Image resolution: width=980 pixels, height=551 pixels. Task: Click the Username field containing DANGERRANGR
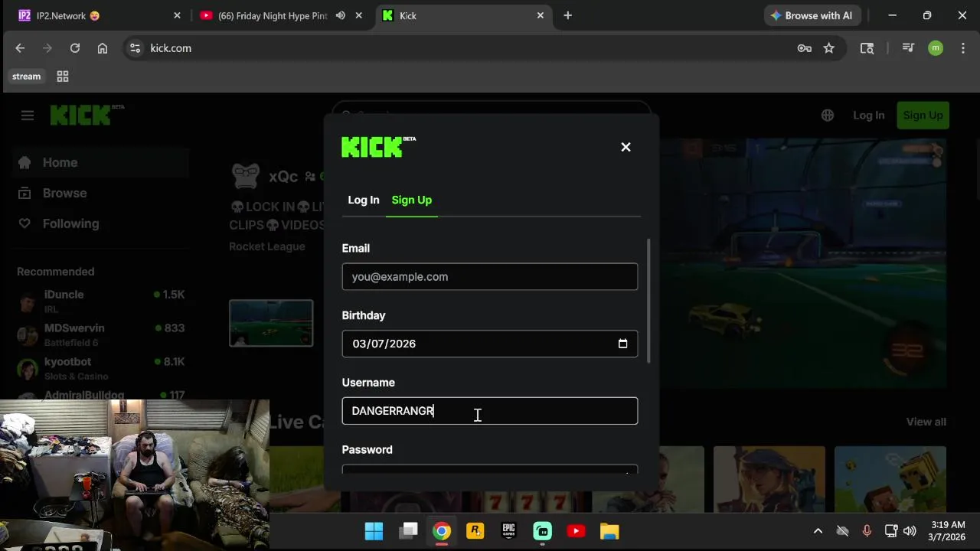coord(489,411)
